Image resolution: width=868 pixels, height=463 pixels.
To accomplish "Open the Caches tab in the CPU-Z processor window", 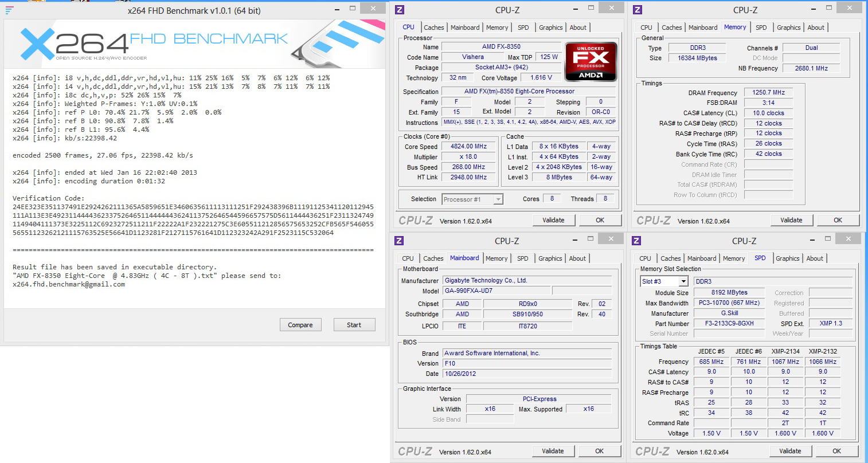I will click(434, 28).
